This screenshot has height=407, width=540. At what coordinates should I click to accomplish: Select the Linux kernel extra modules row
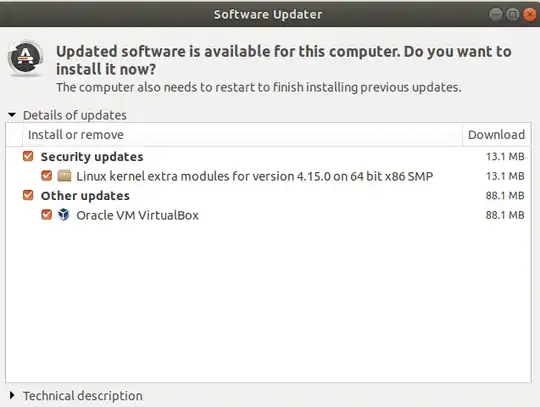268,176
